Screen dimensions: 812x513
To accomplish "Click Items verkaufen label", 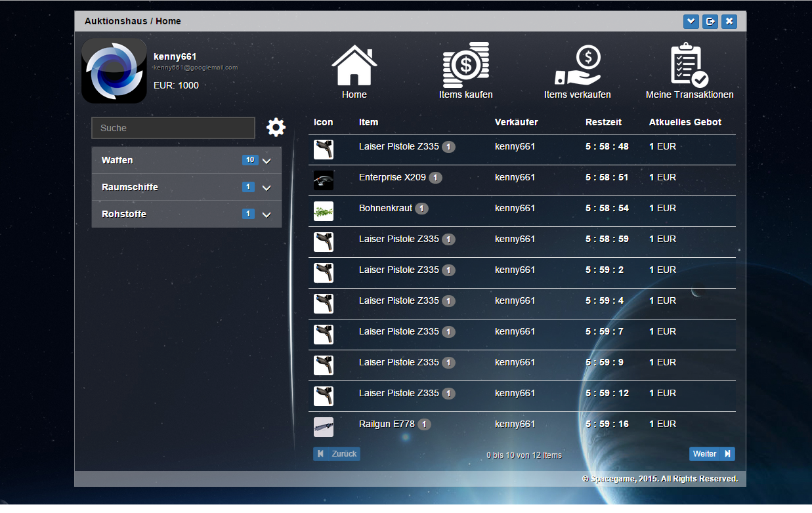I will [578, 94].
